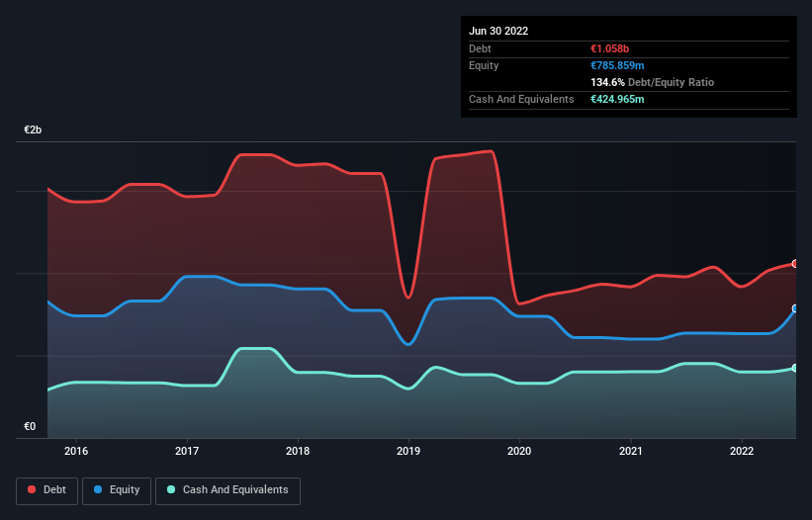Viewport: 812px width, 520px height.
Task: Select the 2020 x-axis label
Action: [x=519, y=451]
